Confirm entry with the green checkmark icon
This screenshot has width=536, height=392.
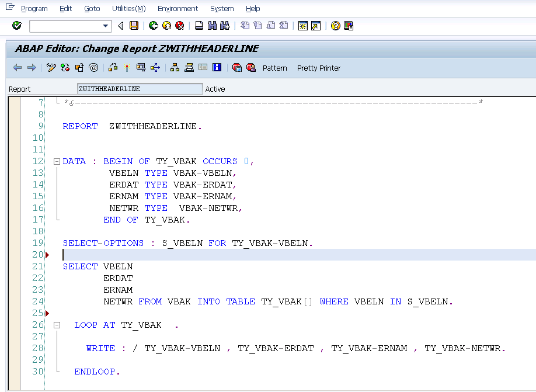(16, 26)
